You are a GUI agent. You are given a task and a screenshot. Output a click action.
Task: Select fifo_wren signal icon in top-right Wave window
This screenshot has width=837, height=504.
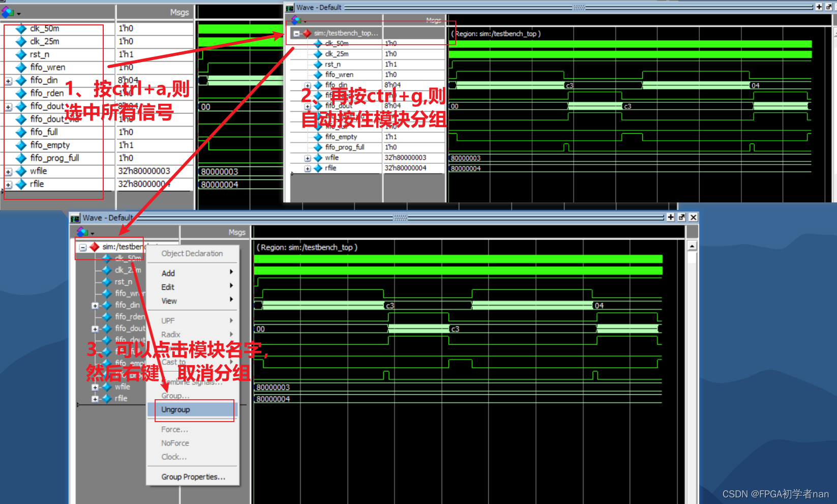click(x=318, y=75)
